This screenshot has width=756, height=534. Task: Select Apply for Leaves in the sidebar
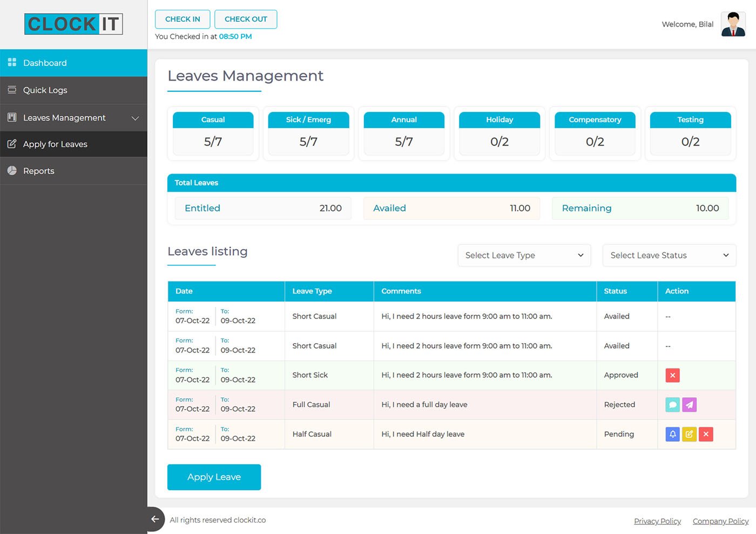[x=73, y=144]
